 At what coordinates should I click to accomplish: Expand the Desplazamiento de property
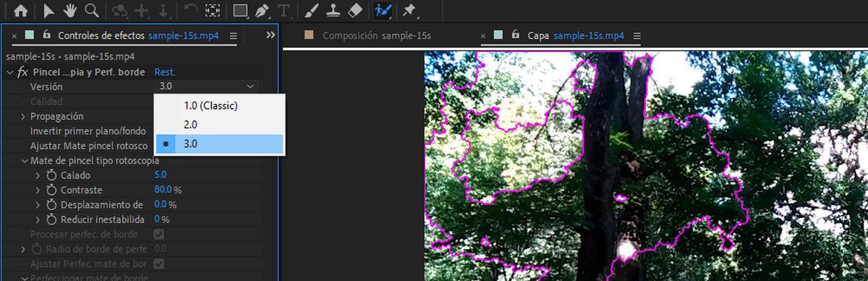coord(38,204)
